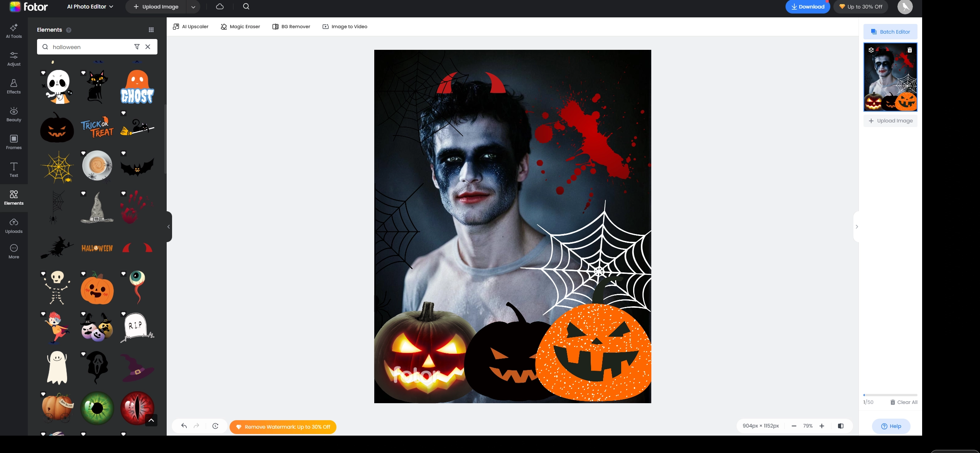Select the edited photo thumbnail in Batch Editor
Viewport: 980px width, 453px height.
click(890, 77)
